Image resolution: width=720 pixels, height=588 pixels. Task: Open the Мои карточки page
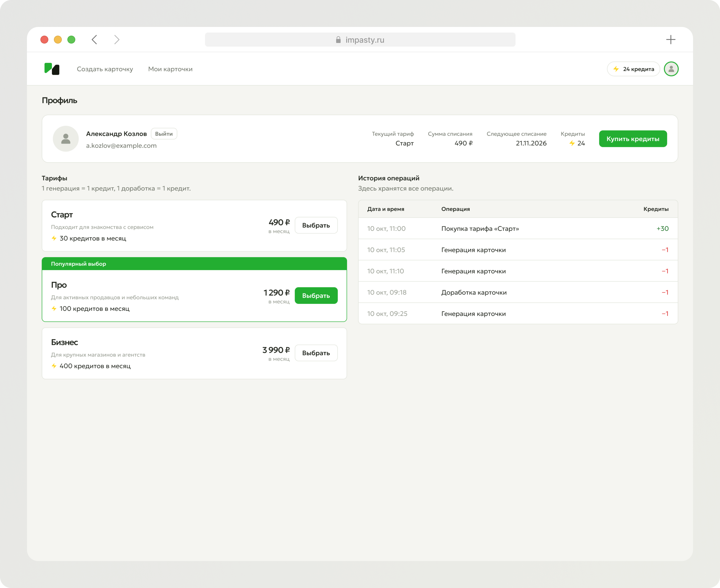(170, 69)
